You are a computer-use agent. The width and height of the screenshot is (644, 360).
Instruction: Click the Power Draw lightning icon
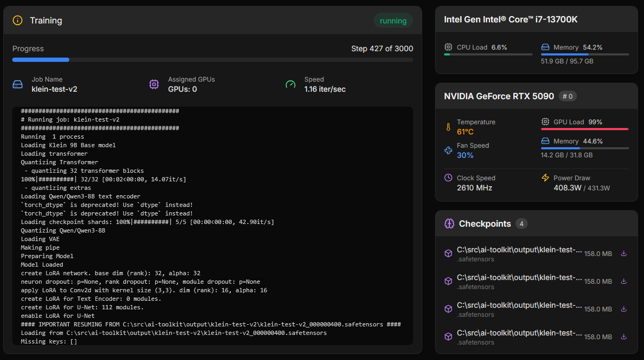545,178
